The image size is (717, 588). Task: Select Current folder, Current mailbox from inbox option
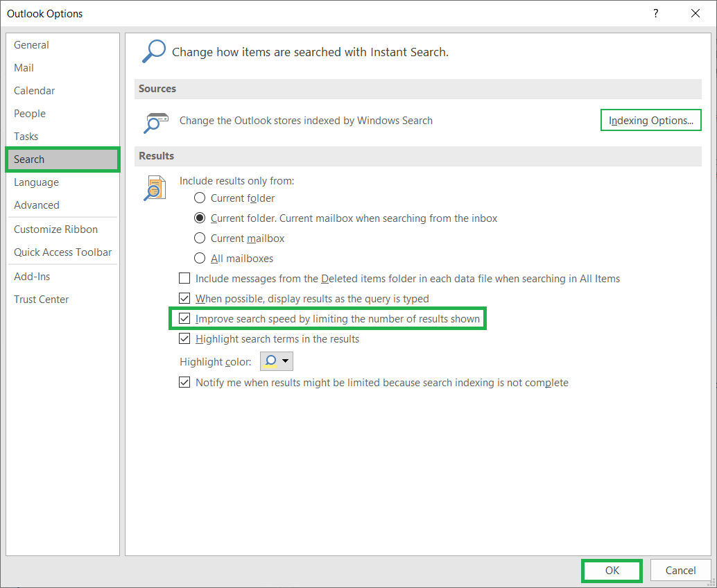click(200, 218)
